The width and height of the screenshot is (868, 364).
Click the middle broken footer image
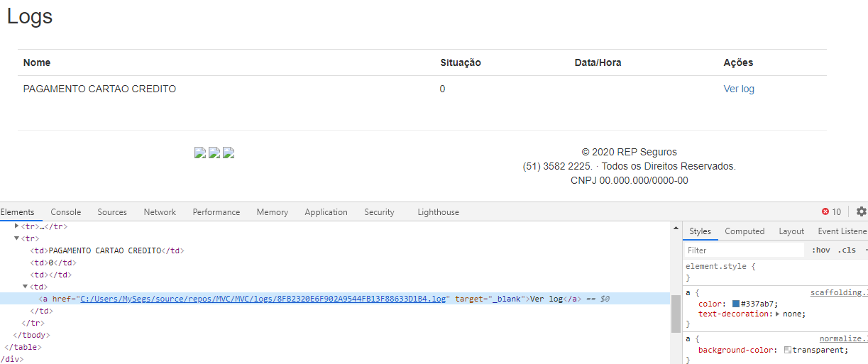(x=214, y=153)
